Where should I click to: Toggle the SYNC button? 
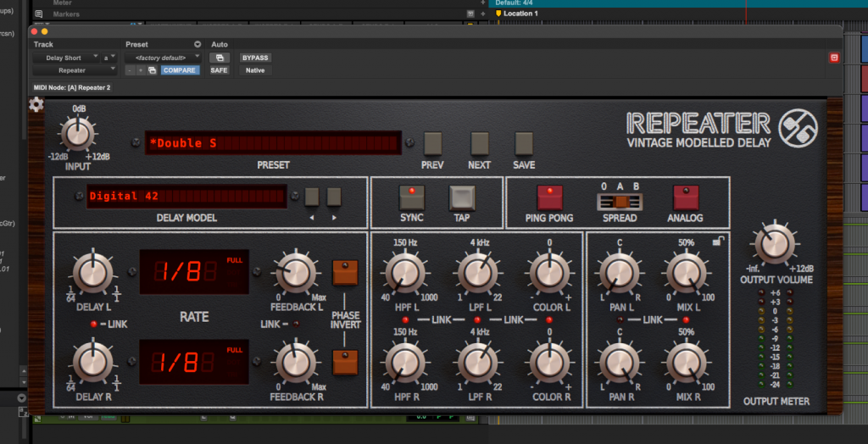(412, 197)
